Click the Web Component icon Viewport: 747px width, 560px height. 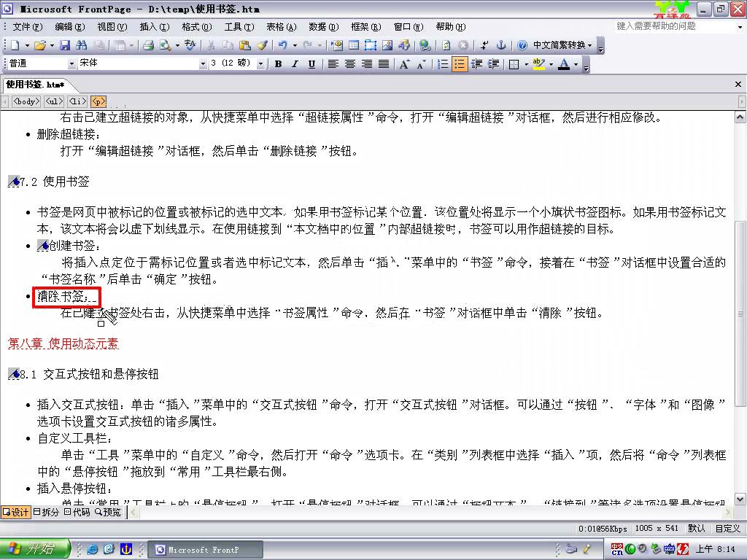point(337,45)
